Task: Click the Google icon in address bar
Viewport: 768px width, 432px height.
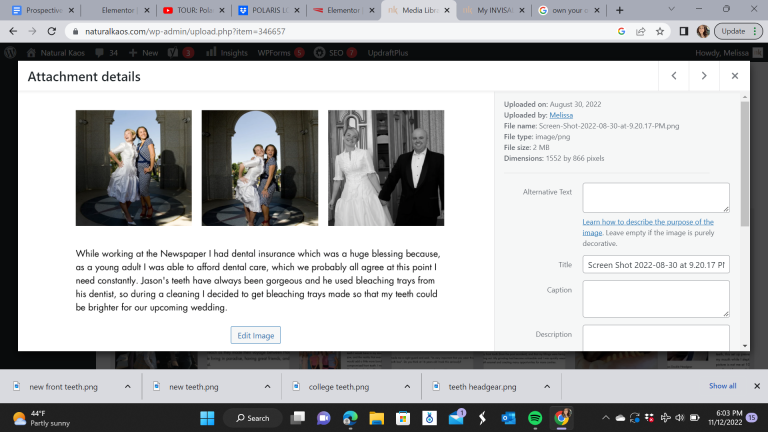Action: point(621,31)
